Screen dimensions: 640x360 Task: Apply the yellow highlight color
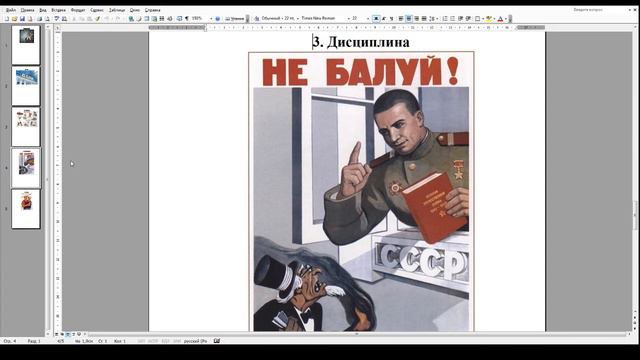pos(489,18)
